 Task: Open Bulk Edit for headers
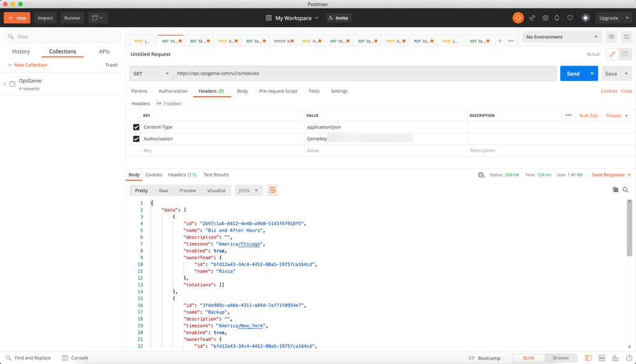click(x=588, y=116)
